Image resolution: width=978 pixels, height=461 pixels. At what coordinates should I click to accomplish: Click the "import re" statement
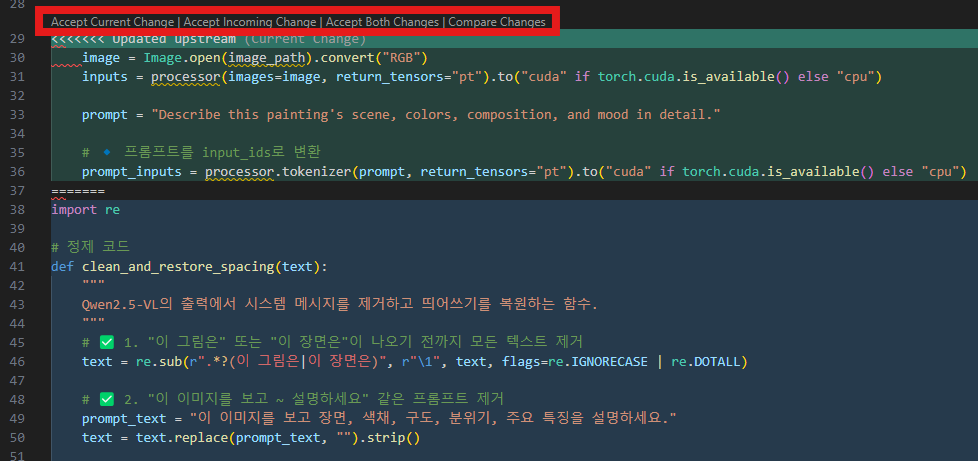click(x=85, y=210)
